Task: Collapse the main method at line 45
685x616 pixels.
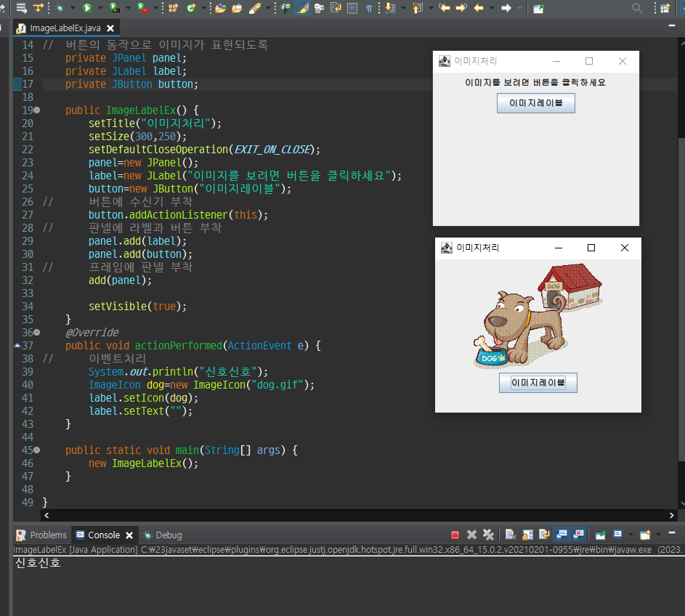Action: pyautogui.click(x=37, y=450)
